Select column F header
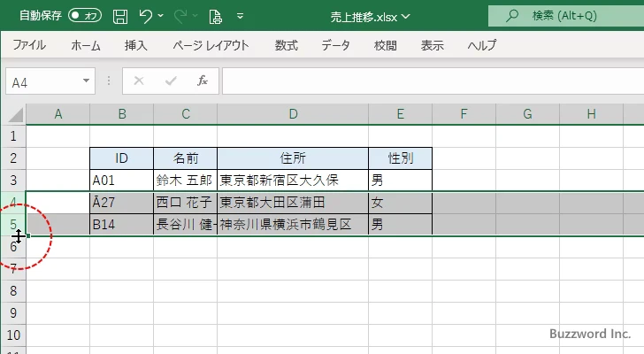The width and height of the screenshot is (644, 354). 464,114
